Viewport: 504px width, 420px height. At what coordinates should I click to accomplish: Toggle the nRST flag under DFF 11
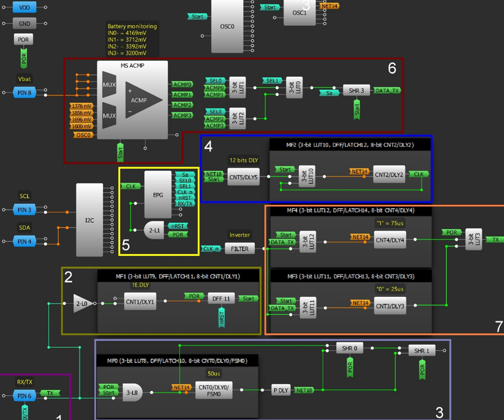(221, 317)
